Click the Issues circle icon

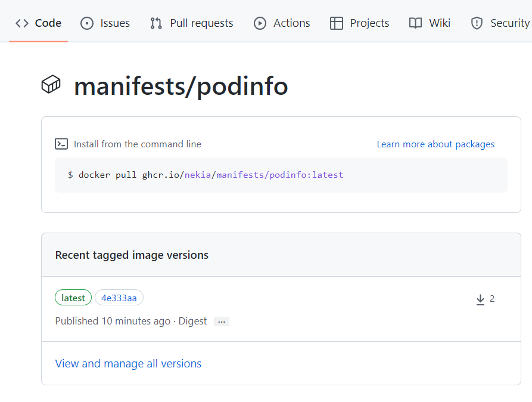click(87, 23)
